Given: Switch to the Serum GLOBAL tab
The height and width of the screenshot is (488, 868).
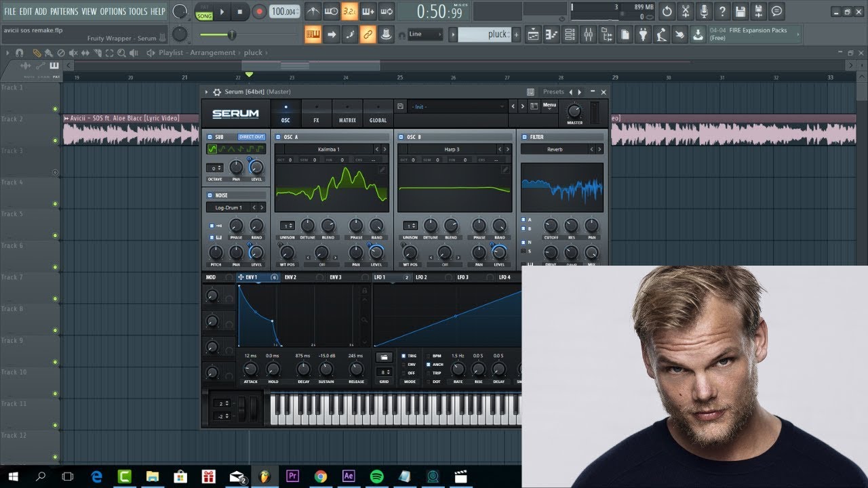Looking at the screenshot, I should pyautogui.click(x=378, y=113).
